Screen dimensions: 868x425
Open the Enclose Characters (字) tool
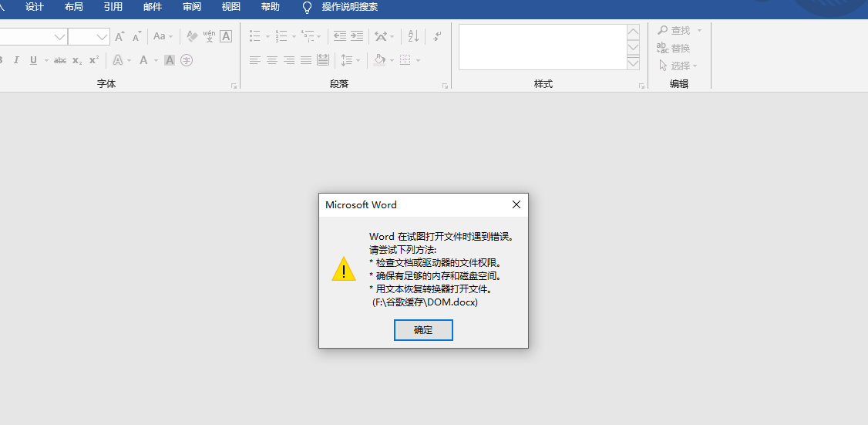[187, 60]
